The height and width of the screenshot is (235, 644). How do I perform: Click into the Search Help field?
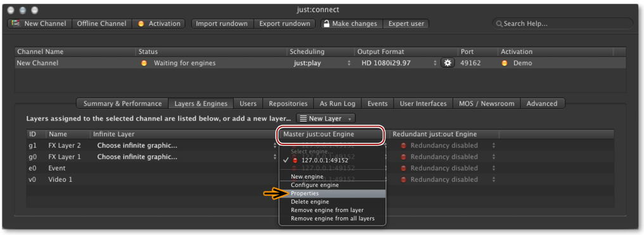563,24
